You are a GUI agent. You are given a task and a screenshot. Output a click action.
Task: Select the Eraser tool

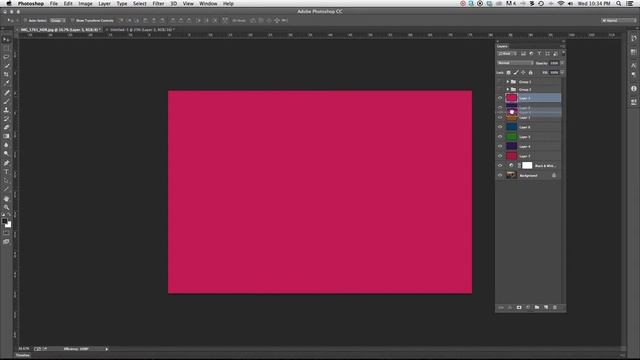pyautogui.click(x=6, y=127)
